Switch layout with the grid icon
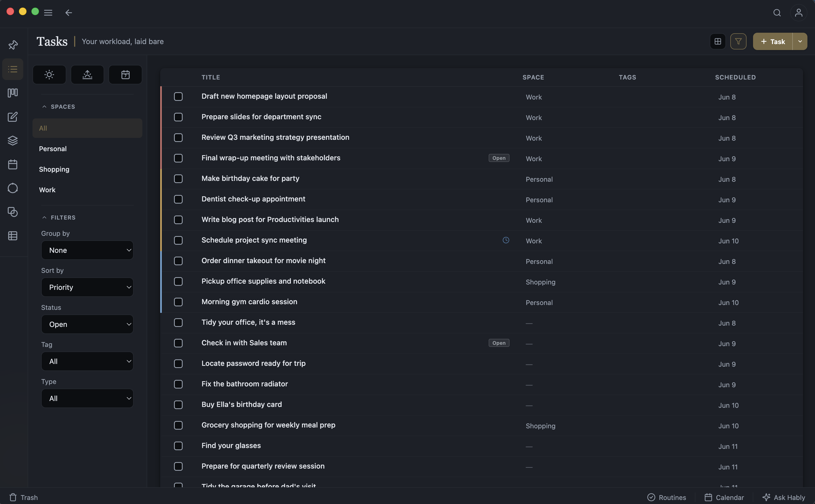 (718, 41)
